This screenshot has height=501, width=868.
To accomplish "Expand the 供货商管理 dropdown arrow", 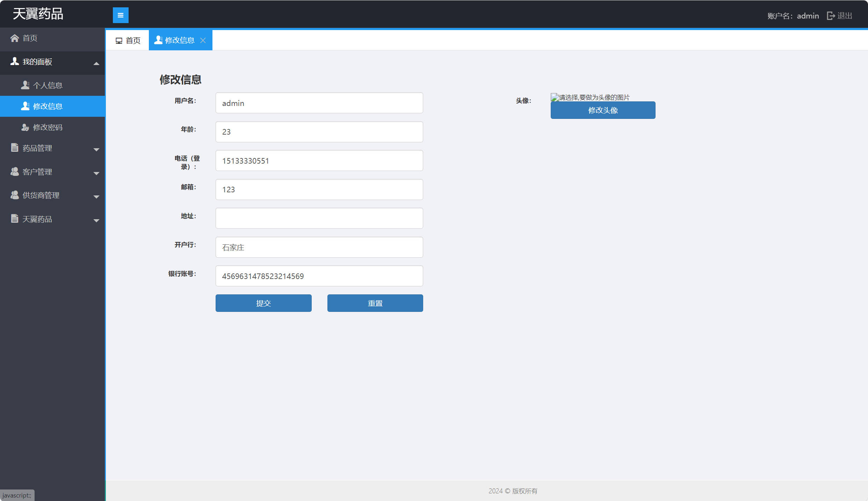I will point(96,196).
